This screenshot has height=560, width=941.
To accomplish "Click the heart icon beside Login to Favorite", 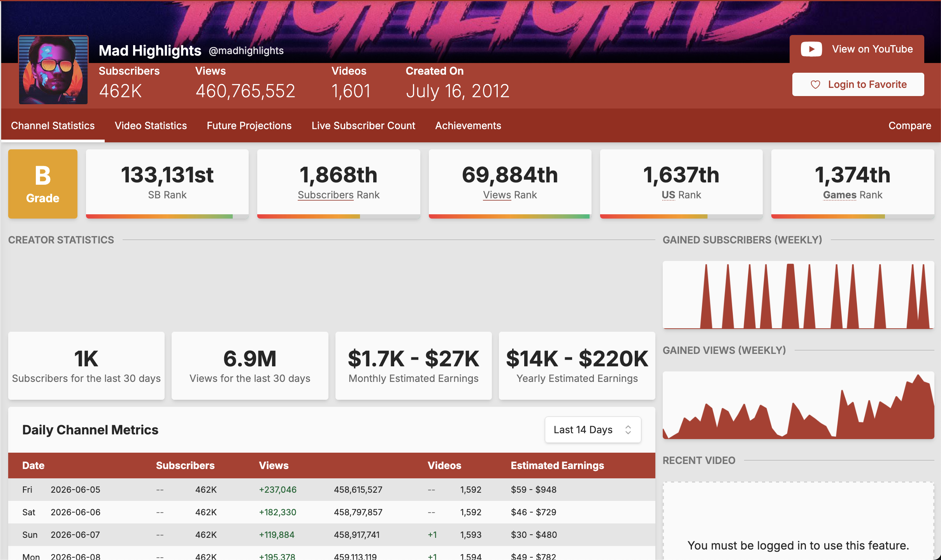I will (x=815, y=85).
